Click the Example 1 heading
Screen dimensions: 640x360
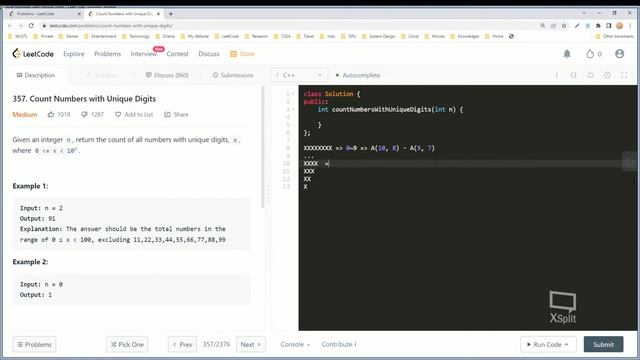30,186
